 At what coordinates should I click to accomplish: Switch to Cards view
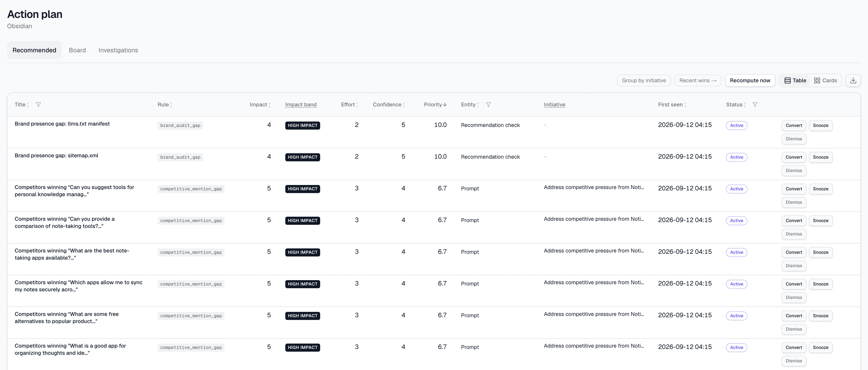(x=825, y=80)
